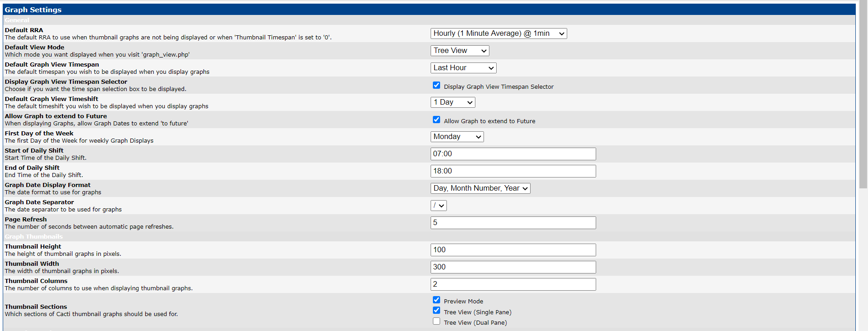Toggle Tree View (Single Pane) checkbox
Viewport: 868px width, 331px height.
tap(436, 310)
